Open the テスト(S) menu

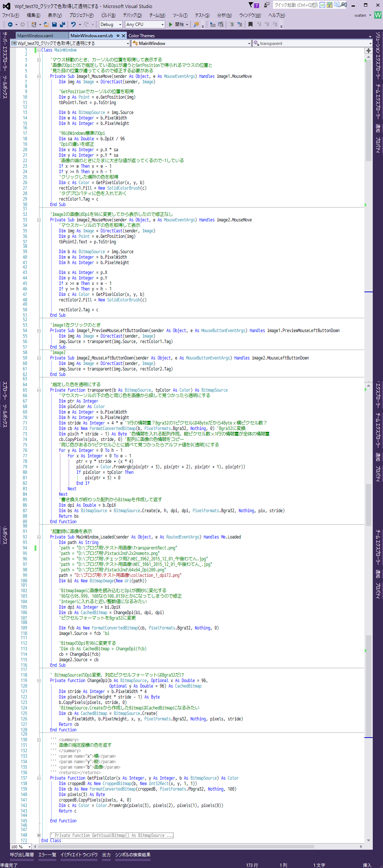pyautogui.click(x=202, y=15)
